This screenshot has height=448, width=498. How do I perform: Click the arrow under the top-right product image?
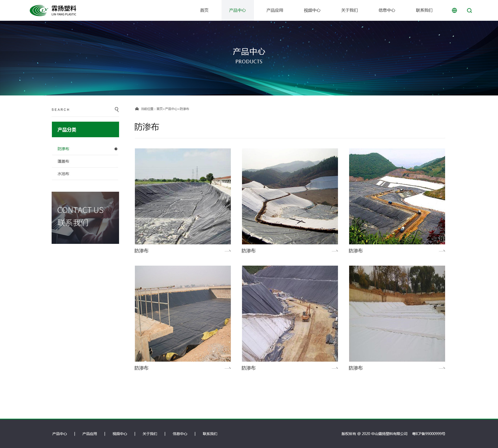pyautogui.click(x=442, y=251)
